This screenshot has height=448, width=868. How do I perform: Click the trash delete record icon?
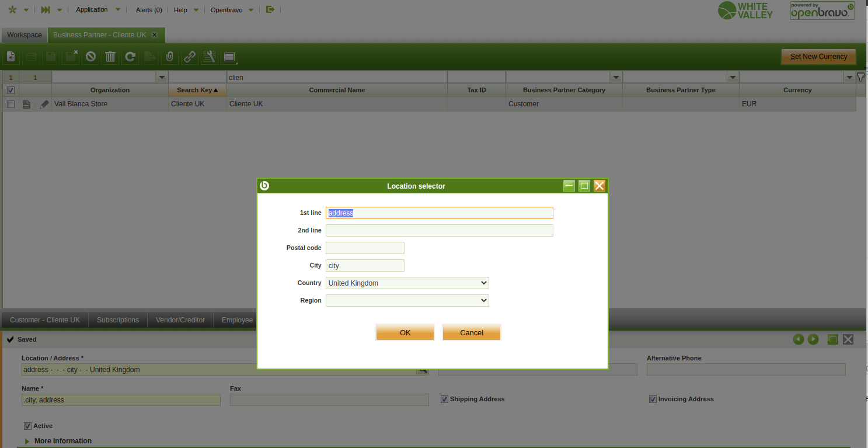point(110,57)
